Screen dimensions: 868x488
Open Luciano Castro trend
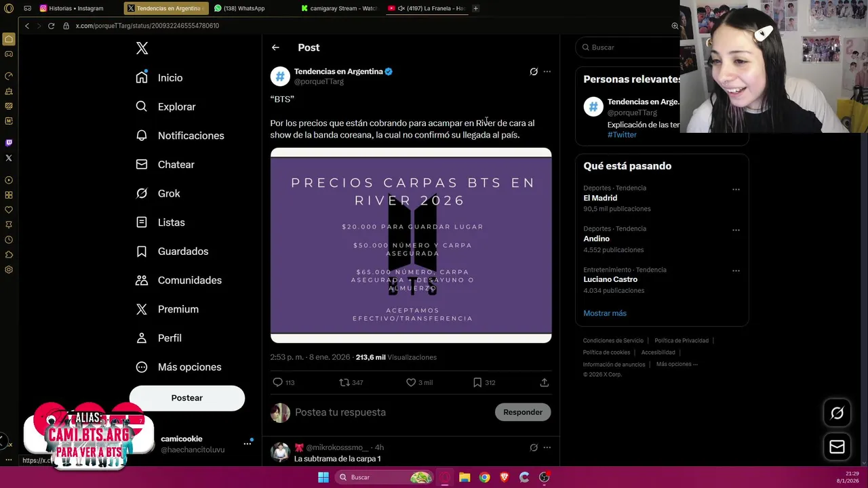(x=610, y=279)
